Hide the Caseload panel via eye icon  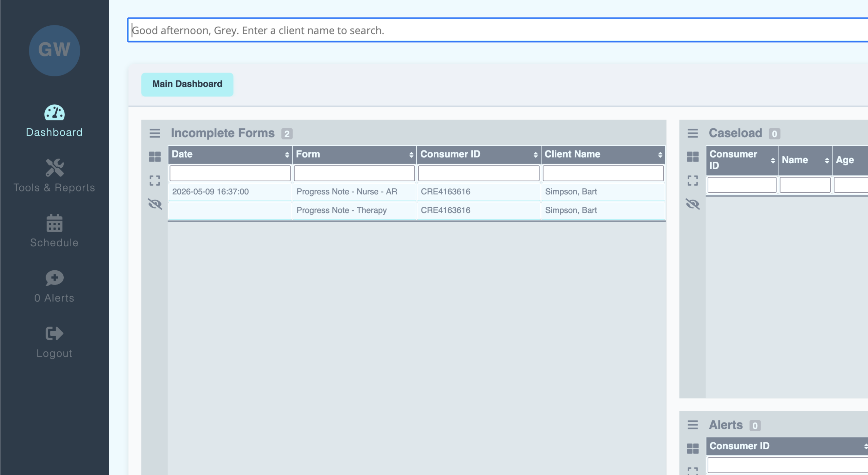coord(693,204)
